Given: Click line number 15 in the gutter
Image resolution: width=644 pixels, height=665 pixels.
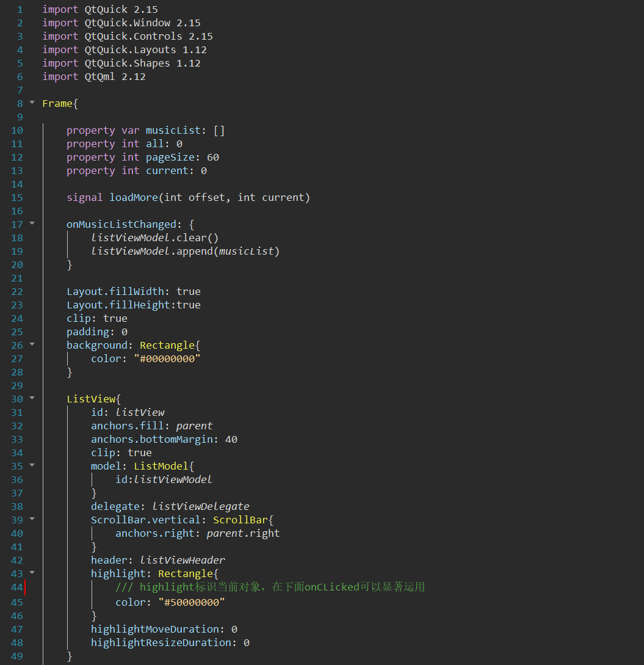Looking at the screenshot, I should (17, 197).
